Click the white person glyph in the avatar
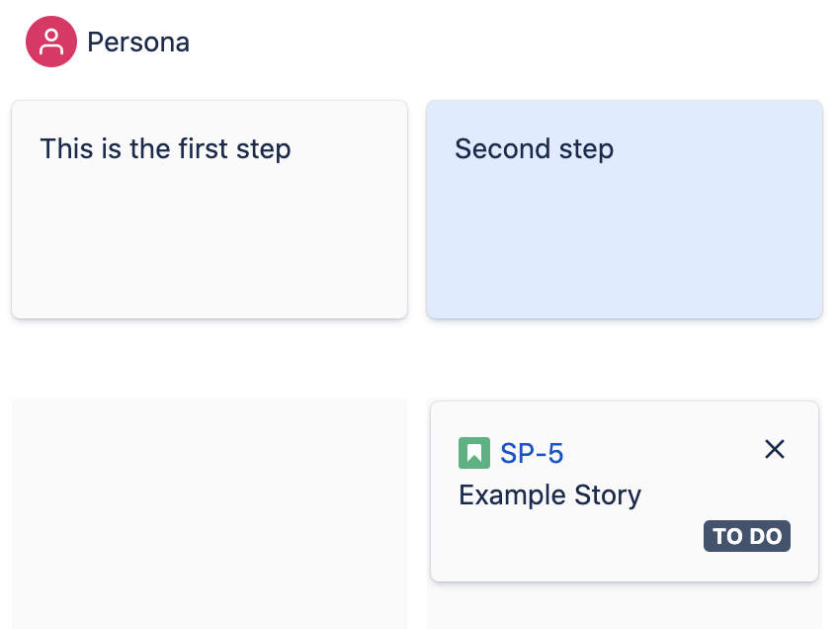Viewport: 840px width, 629px height. click(x=51, y=42)
